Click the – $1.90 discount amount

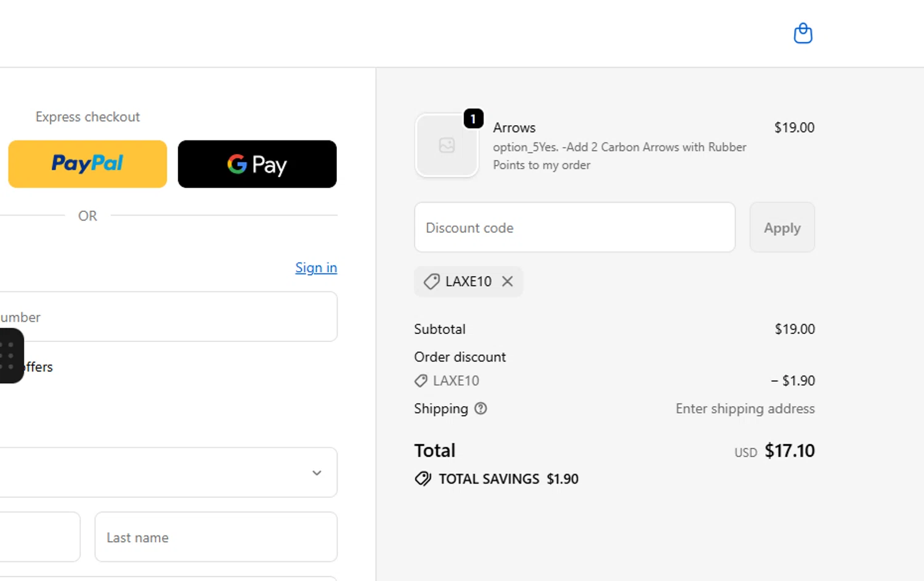click(x=793, y=381)
